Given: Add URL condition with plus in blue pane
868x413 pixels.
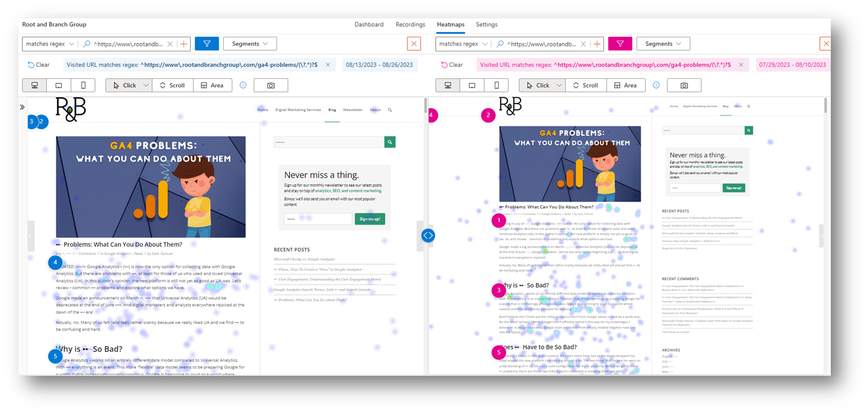Looking at the screenshot, I should click(x=184, y=43).
